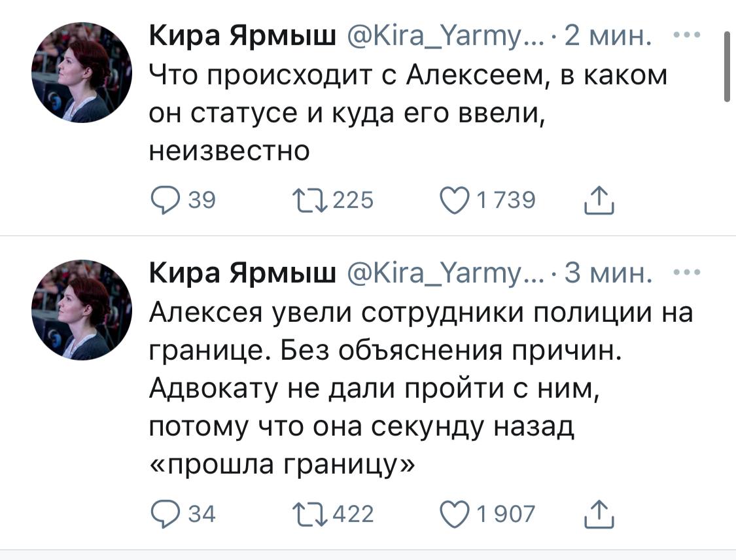Open avatar of the 3 мин. tweet author

(82, 310)
